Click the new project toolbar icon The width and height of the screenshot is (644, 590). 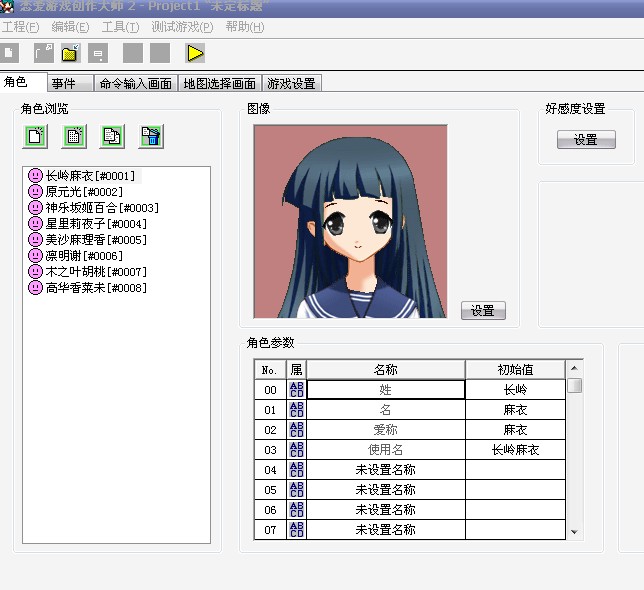[x=9, y=53]
